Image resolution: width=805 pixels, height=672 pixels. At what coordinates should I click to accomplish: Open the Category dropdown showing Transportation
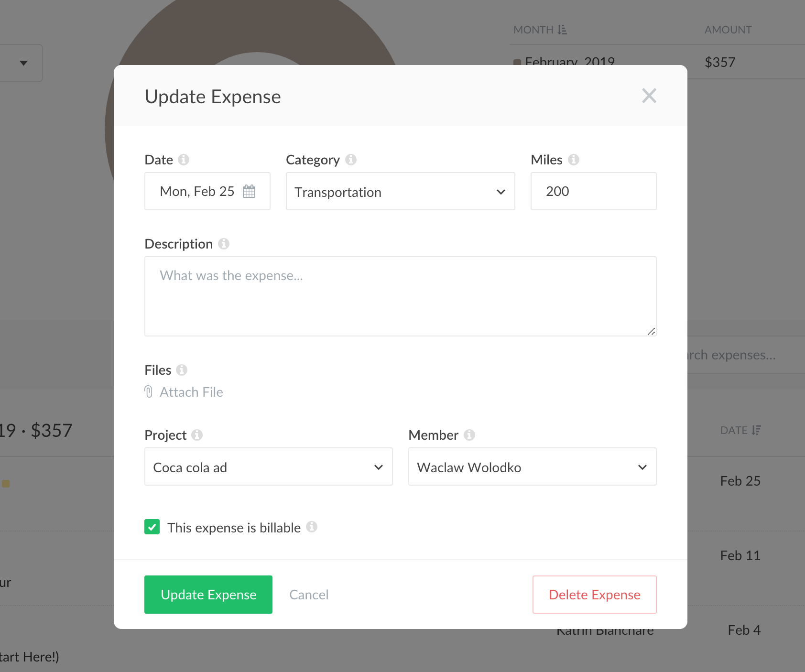[400, 192]
